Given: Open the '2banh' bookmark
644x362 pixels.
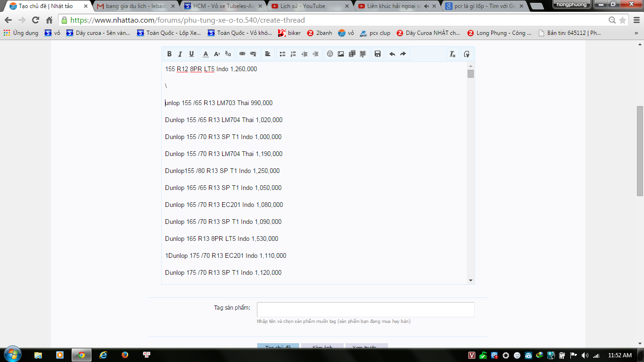Looking at the screenshot, I should click(x=320, y=33).
